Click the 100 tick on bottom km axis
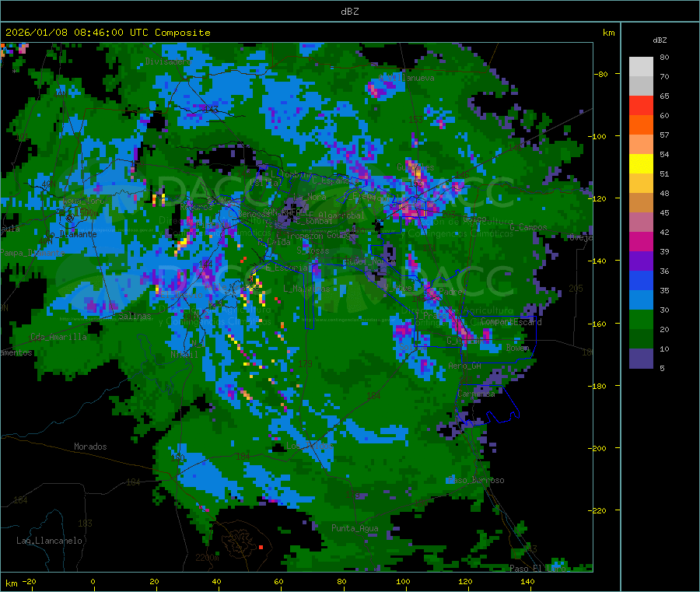The height and width of the screenshot is (592, 700). tap(403, 581)
